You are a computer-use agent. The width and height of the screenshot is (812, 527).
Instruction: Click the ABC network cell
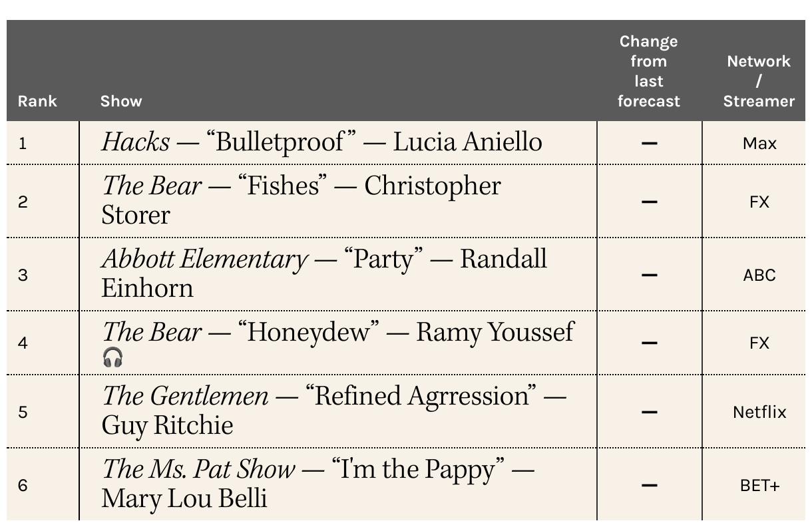click(x=759, y=275)
